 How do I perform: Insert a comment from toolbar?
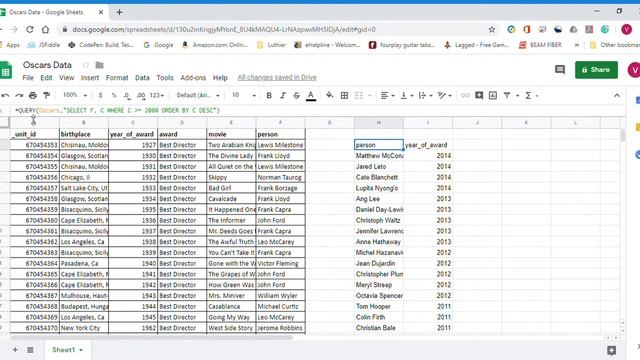pos(479,96)
